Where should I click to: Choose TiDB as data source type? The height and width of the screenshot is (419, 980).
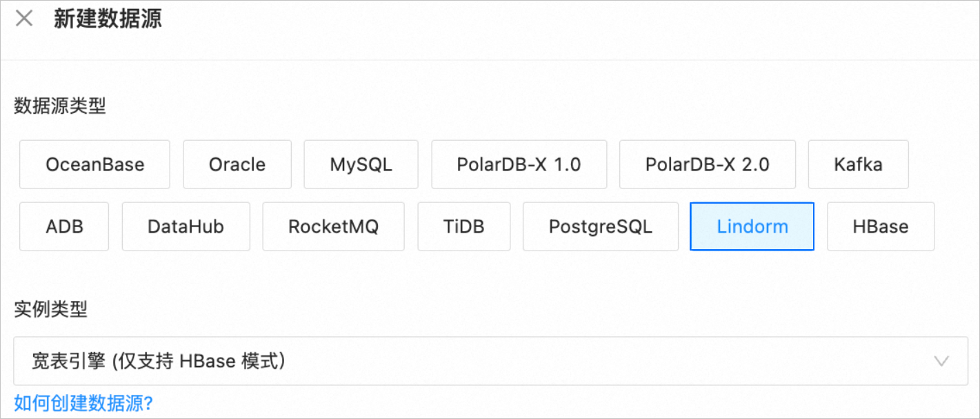[463, 226]
